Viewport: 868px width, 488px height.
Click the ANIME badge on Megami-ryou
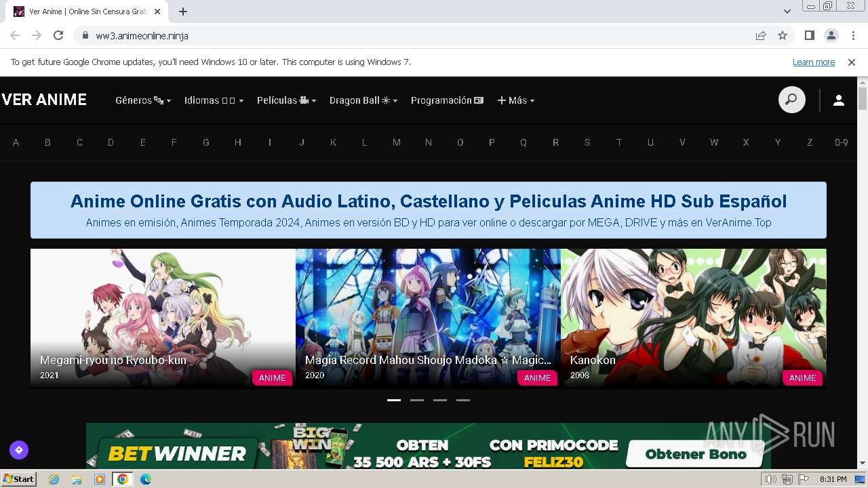pyautogui.click(x=272, y=378)
